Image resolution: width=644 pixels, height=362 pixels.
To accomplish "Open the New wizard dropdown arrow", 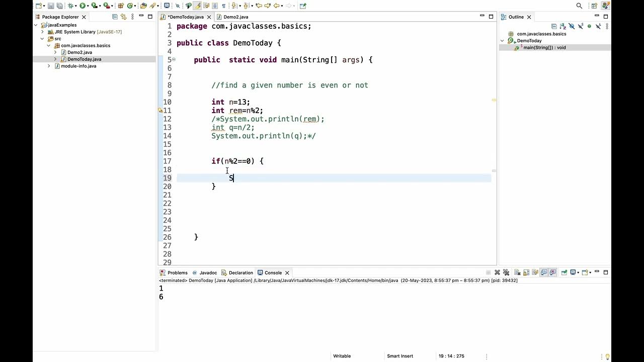I will pyautogui.click(x=44, y=6).
